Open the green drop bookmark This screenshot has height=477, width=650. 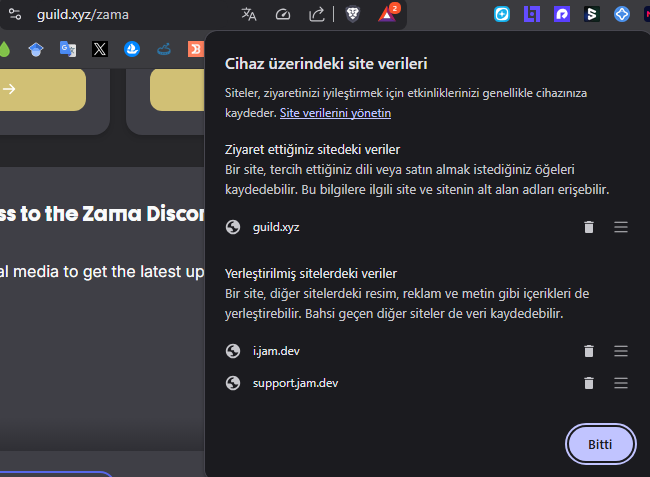pyautogui.click(x=4, y=49)
